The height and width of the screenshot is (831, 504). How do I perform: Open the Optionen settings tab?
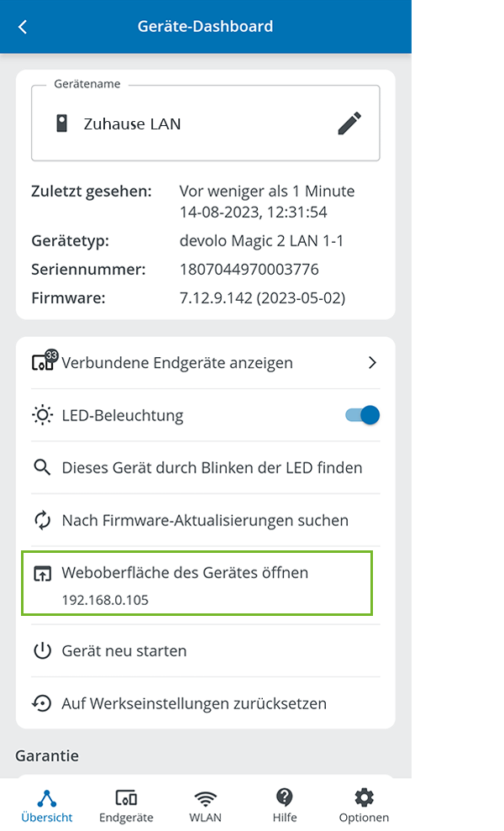click(x=364, y=805)
